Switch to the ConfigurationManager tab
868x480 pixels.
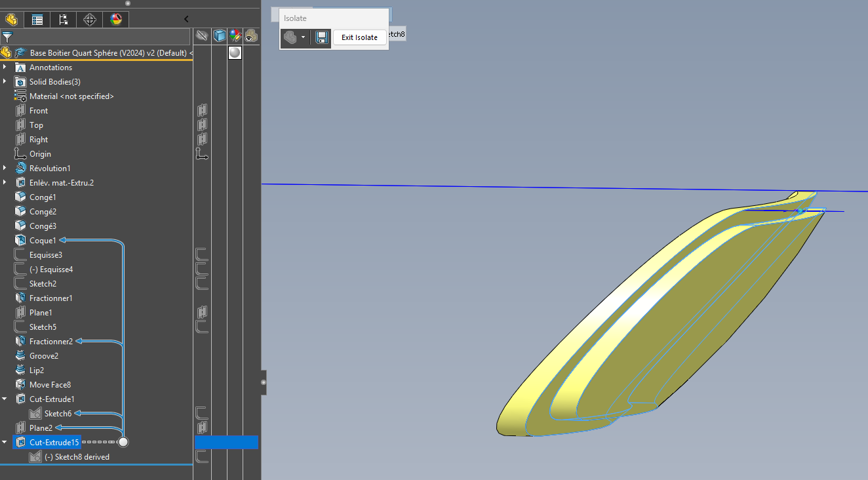[x=64, y=19]
